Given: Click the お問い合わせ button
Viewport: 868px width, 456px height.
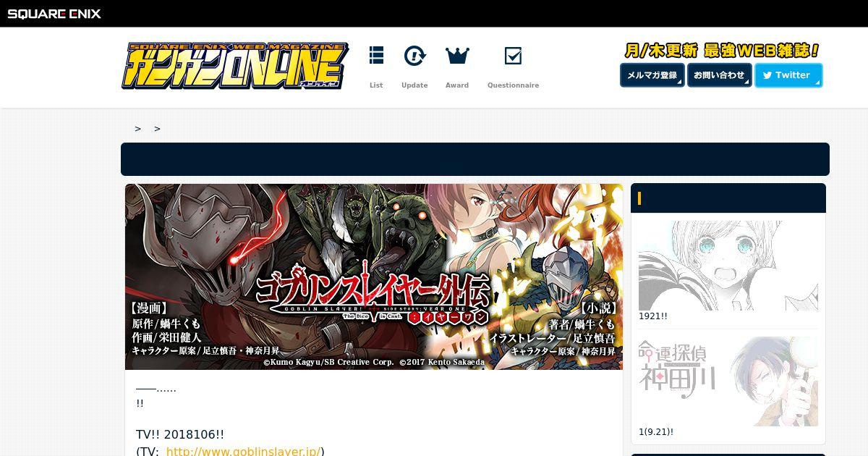Looking at the screenshot, I should coord(719,75).
